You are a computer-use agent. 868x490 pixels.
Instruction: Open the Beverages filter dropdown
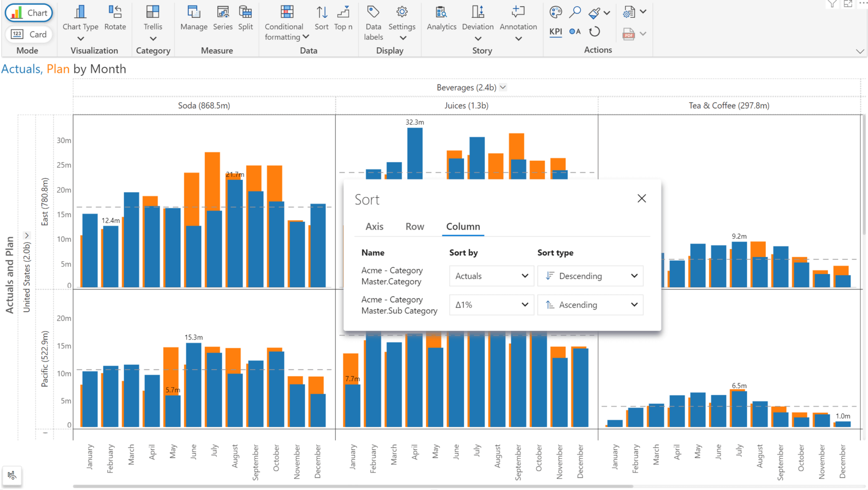coord(503,87)
